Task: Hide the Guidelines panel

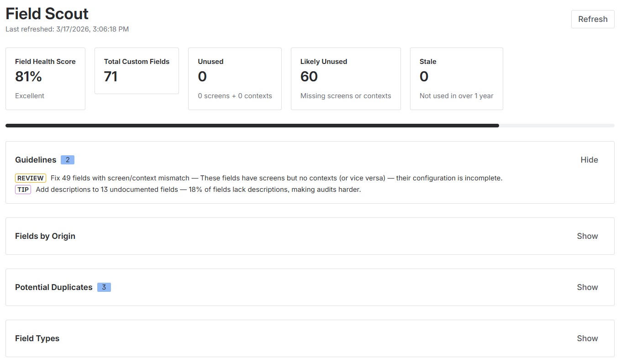Action: tap(589, 159)
